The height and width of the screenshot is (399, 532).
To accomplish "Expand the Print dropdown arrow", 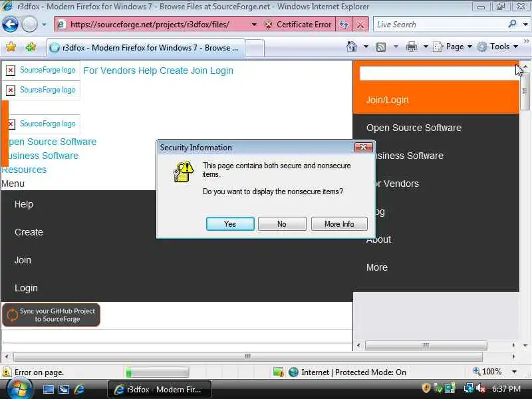I will click(426, 46).
